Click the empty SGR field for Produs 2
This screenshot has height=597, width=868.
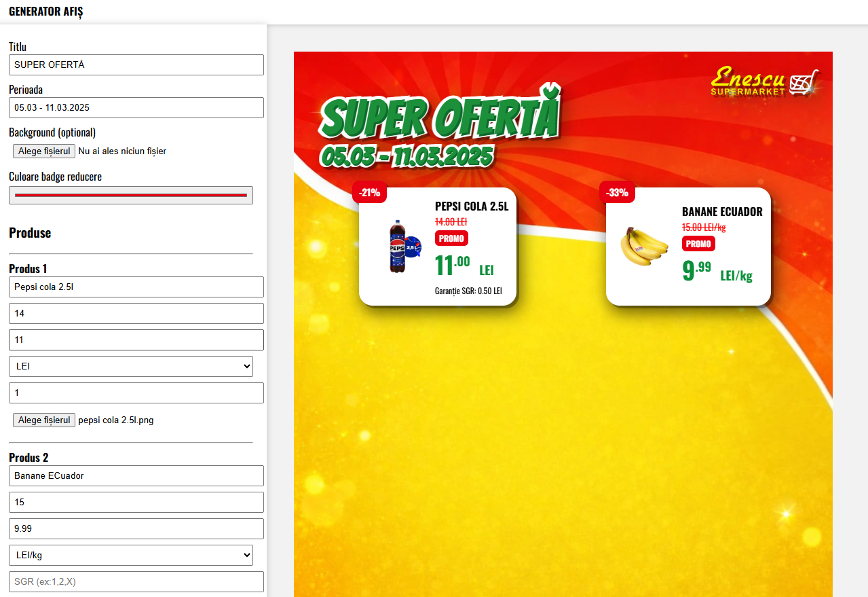[136, 582]
